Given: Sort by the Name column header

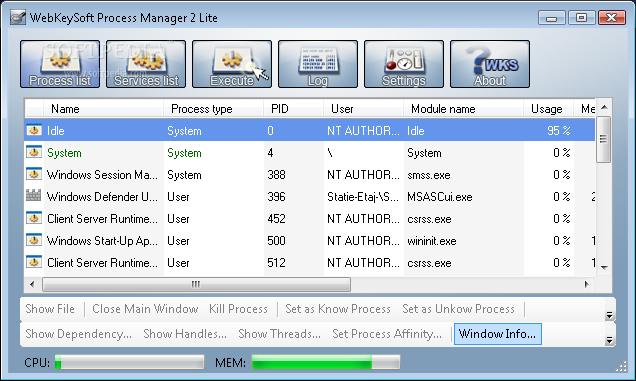Looking at the screenshot, I should tap(103, 109).
